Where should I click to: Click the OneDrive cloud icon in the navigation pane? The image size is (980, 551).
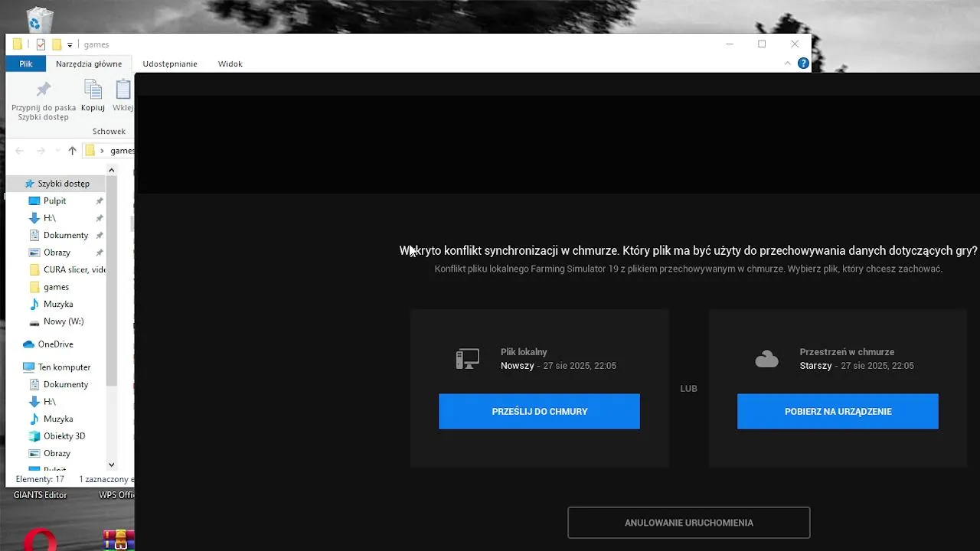28,344
